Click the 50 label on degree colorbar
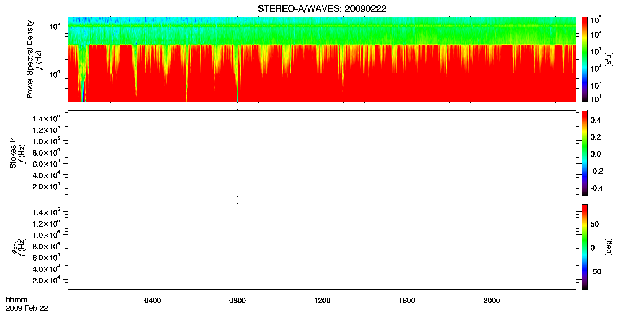644x332 pixels. pos(595,224)
